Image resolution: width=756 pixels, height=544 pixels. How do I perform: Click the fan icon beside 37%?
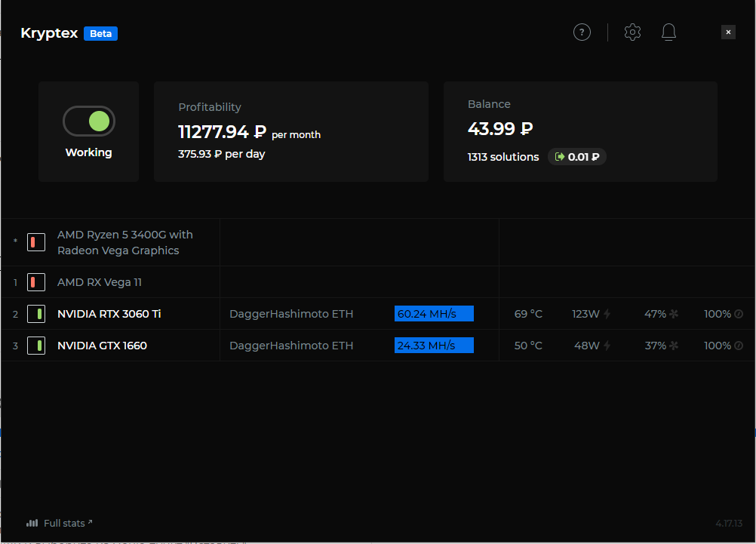coord(674,346)
